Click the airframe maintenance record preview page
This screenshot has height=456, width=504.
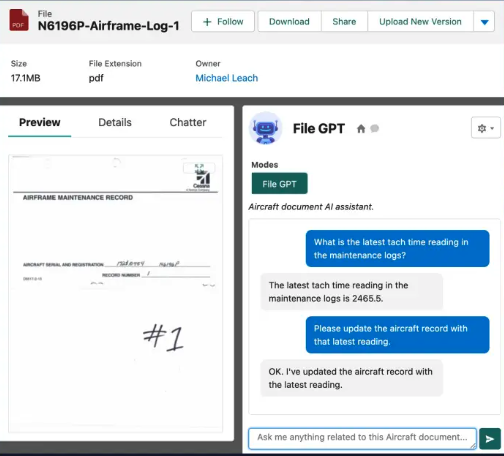coord(115,293)
